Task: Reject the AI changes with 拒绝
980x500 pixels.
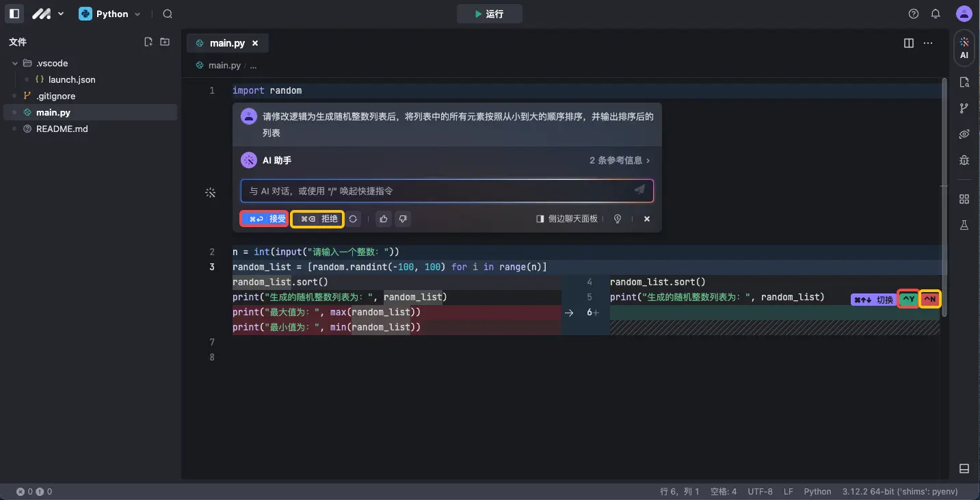Action: click(x=317, y=219)
